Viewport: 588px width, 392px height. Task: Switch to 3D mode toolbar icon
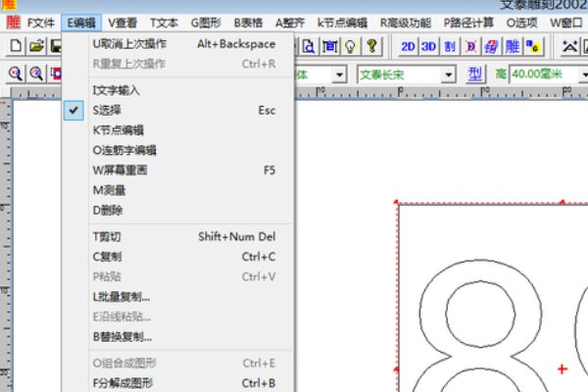pos(428,46)
